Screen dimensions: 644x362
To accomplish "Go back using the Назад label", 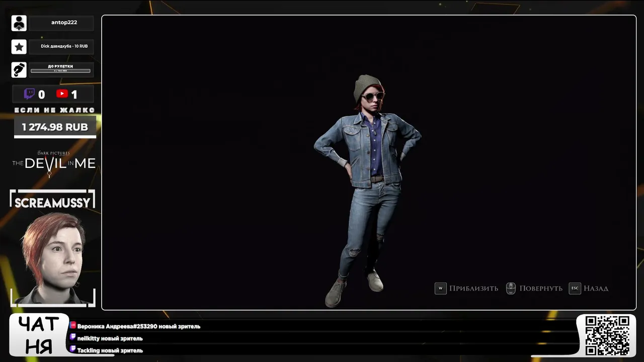I will (596, 288).
